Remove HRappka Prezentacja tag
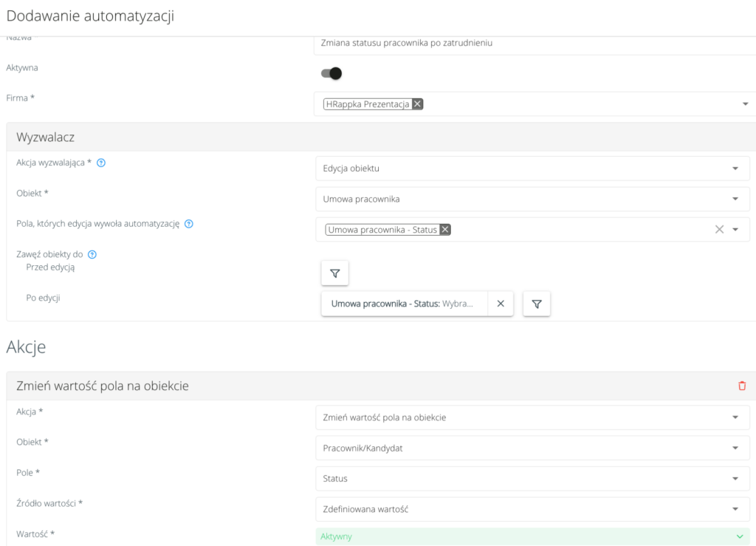Screen dimensions: 756x546 (x=417, y=104)
